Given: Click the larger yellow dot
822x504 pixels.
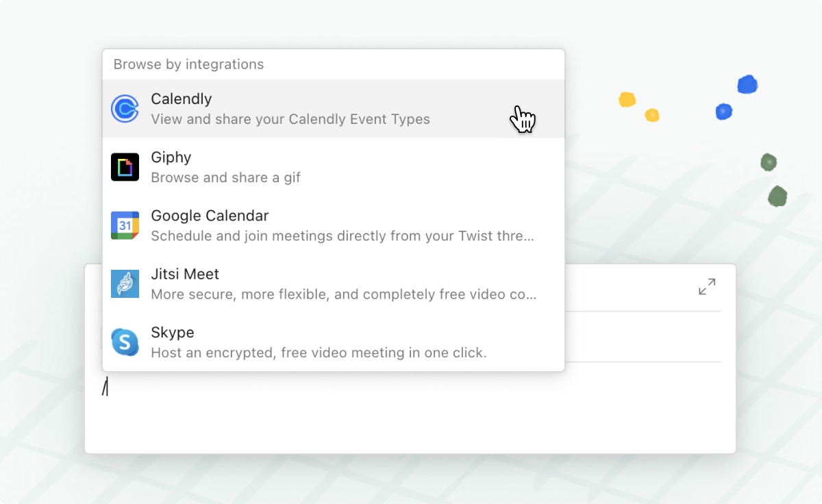Looking at the screenshot, I should [627, 100].
